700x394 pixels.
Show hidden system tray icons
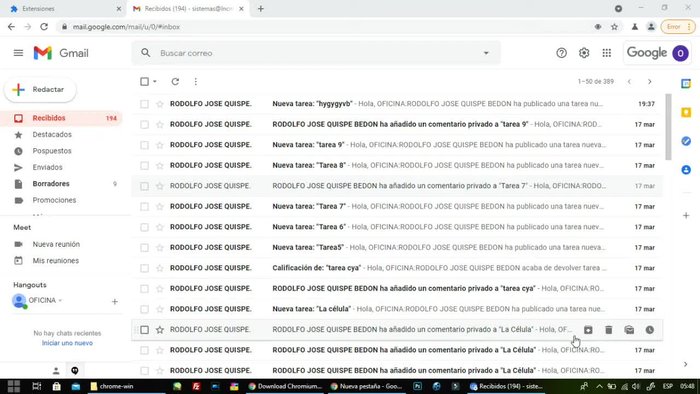click(x=599, y=386)
